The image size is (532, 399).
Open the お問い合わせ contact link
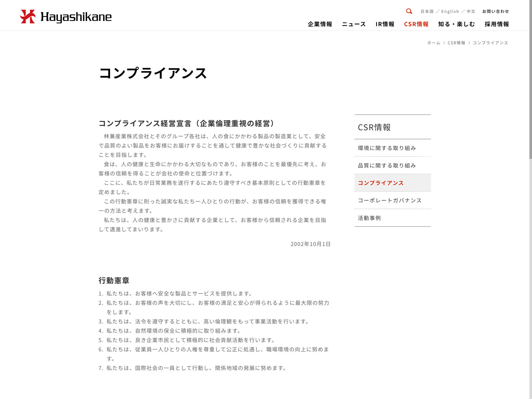[x=495, y=12]
